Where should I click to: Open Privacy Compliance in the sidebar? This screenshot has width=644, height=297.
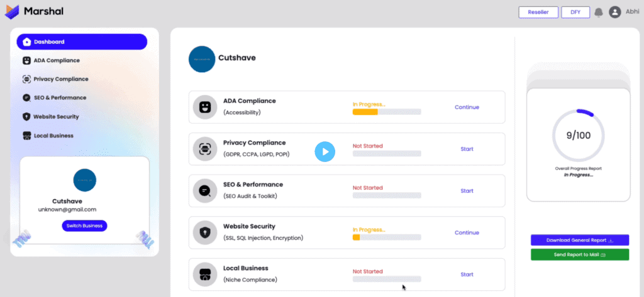pyautogui.click(x=60, y=79)
